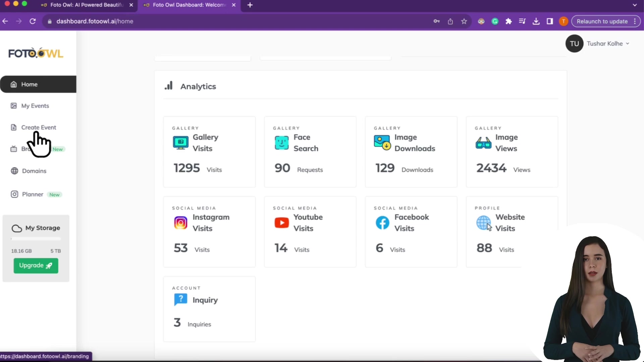
Task: Expand the browser tab list chevron
Action: coord(634,5)
